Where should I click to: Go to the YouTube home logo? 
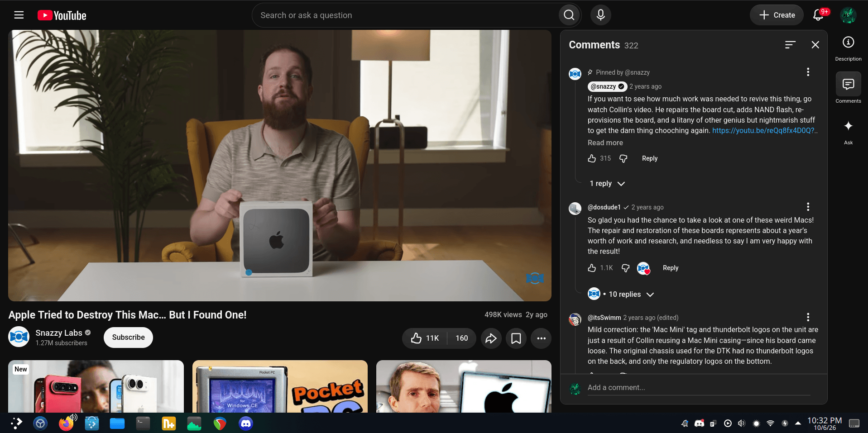[62, 15]
